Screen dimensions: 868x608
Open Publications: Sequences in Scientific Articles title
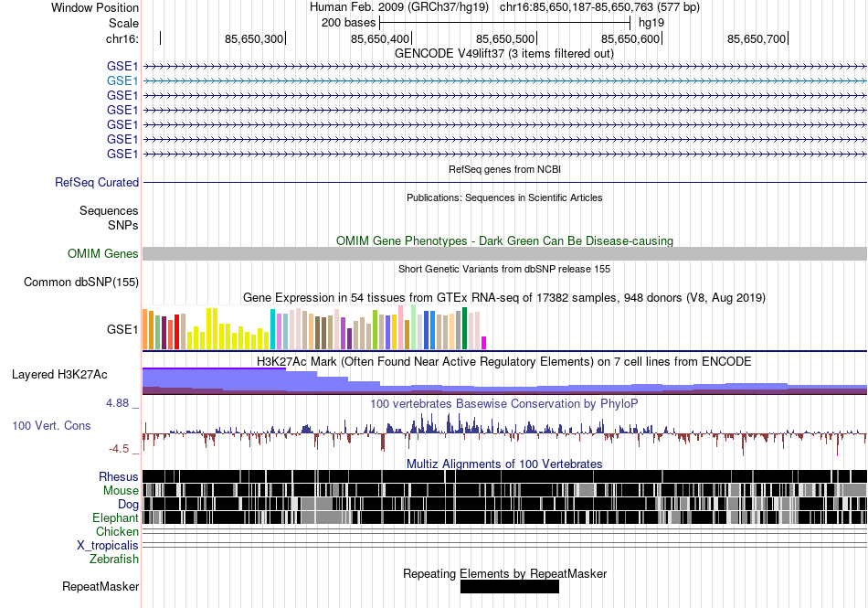(x=504, y=197)
